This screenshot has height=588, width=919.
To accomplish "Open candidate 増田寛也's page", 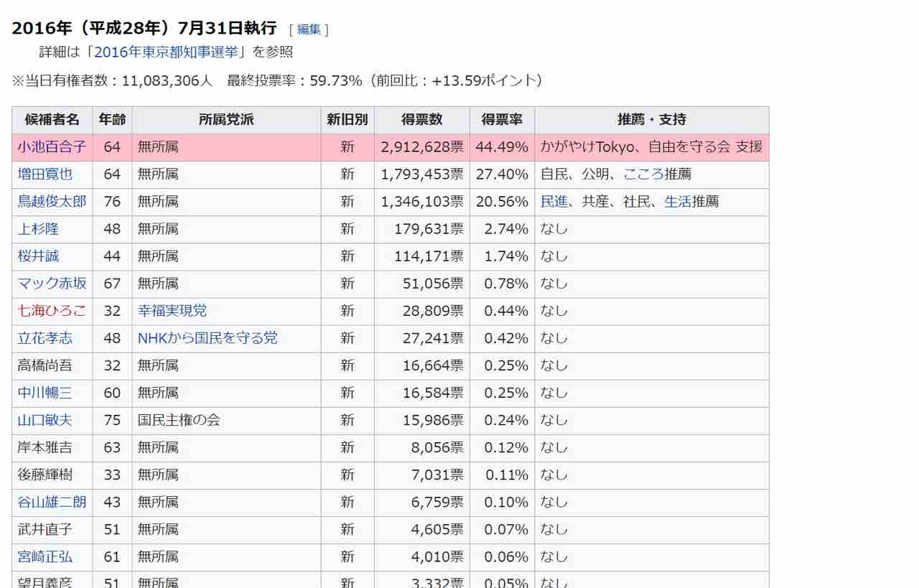I will point(45,174).
